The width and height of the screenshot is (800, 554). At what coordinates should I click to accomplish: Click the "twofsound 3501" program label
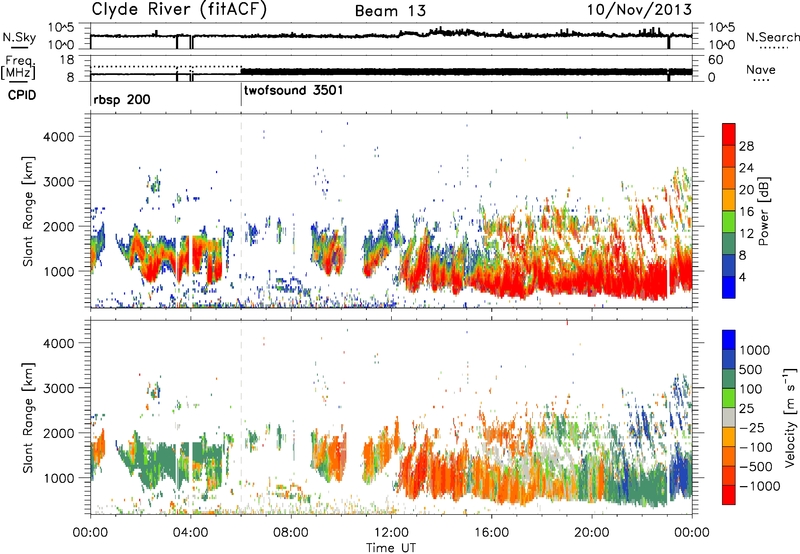coord(293,91)
